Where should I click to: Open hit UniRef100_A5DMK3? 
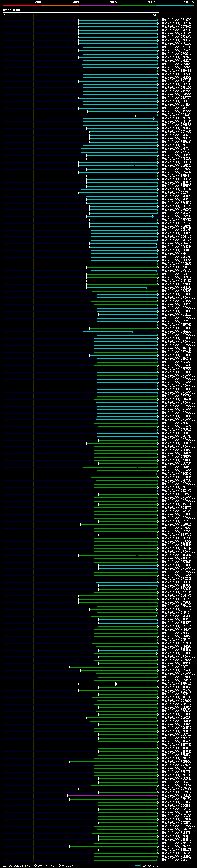point(176,856)
